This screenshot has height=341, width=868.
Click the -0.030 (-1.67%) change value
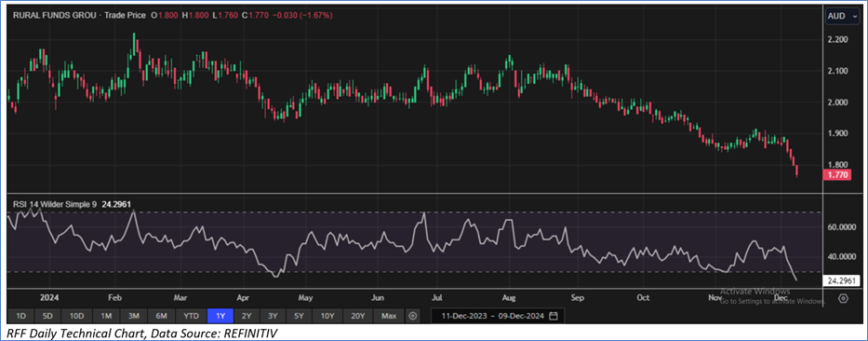pos(301,16)
